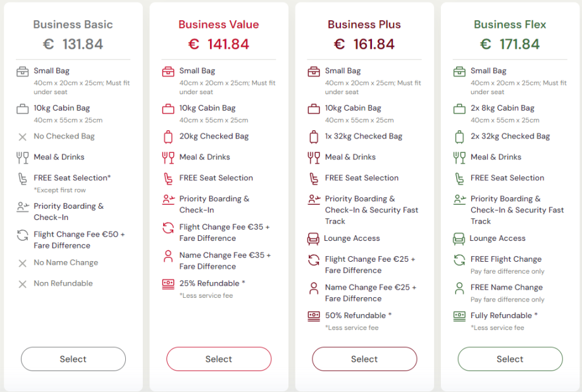Select the Business Flex fare

(510, 358)
